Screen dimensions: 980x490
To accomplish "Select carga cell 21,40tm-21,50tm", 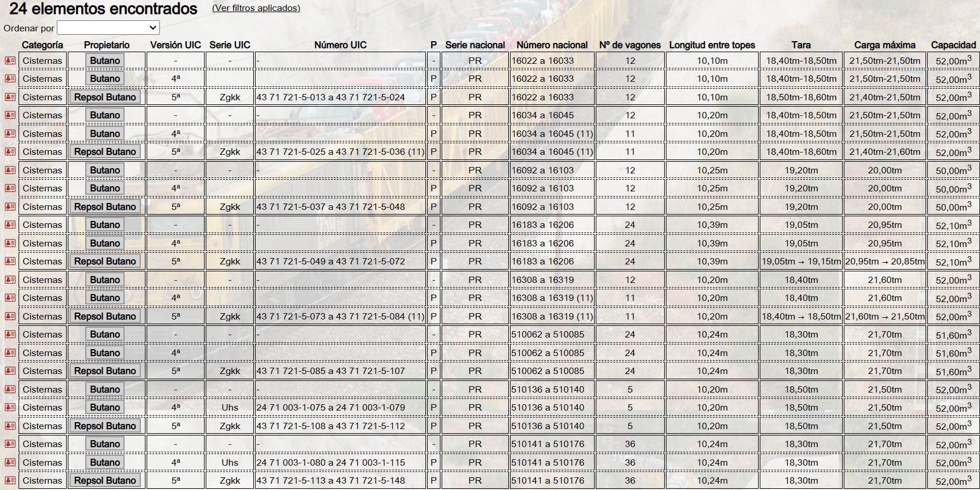I will (x=885, y=97).
